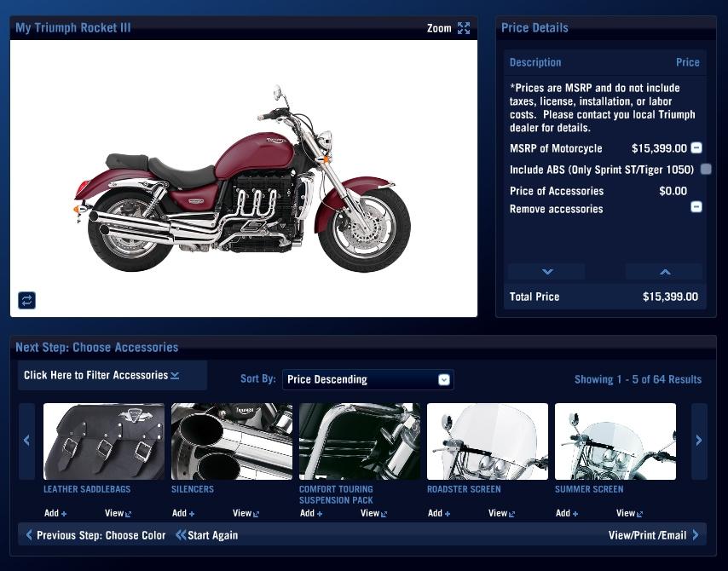
Task: Select the Leather Saddlebags thumbnail
Action: click(x=104, y=441)
